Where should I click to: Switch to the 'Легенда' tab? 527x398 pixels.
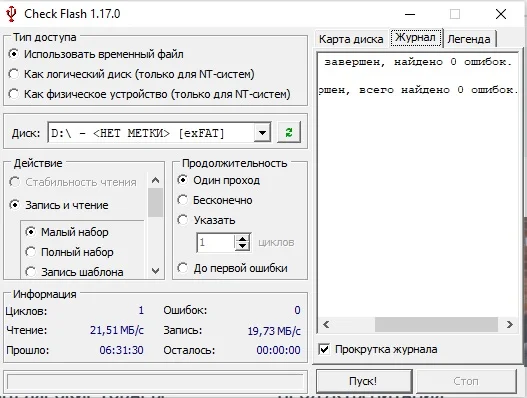469,39
